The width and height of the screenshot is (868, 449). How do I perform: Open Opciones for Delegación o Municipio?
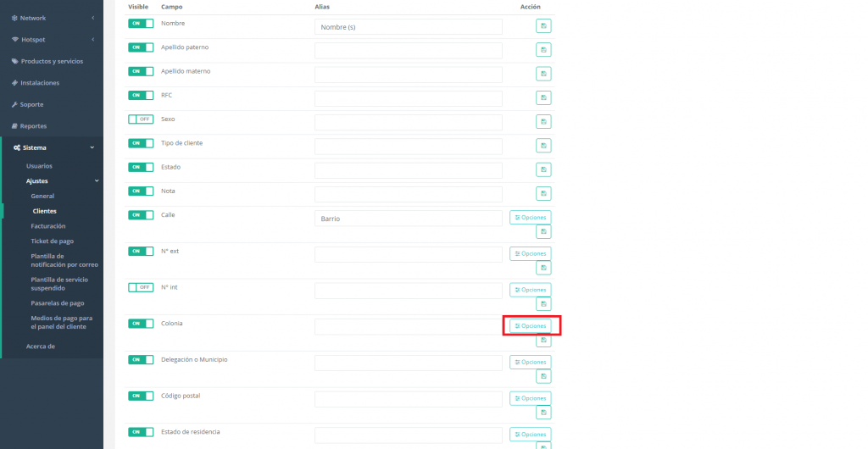coord(531,363)
